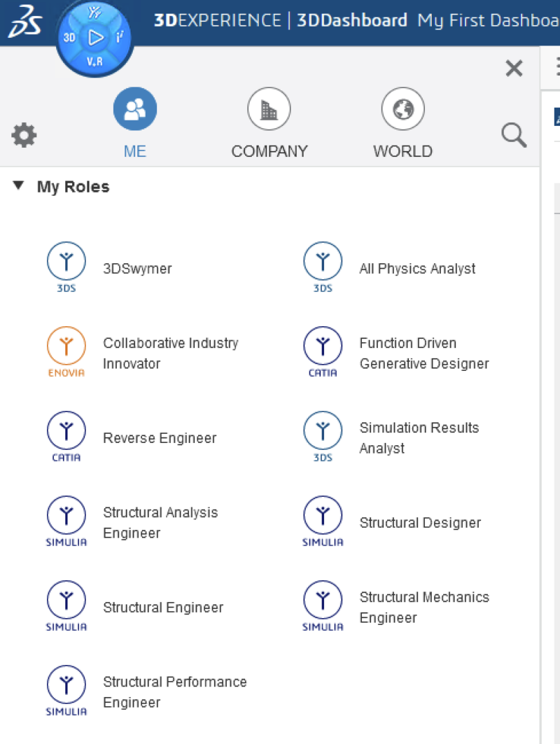This screenshot has height=744, width=560.
Task: Select the ME tab
Action: 134,122
